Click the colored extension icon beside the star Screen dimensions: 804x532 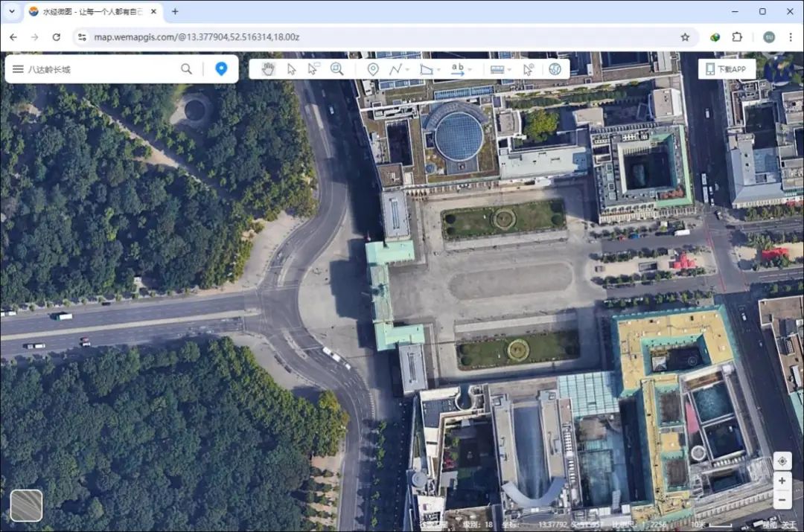point(715,37)
